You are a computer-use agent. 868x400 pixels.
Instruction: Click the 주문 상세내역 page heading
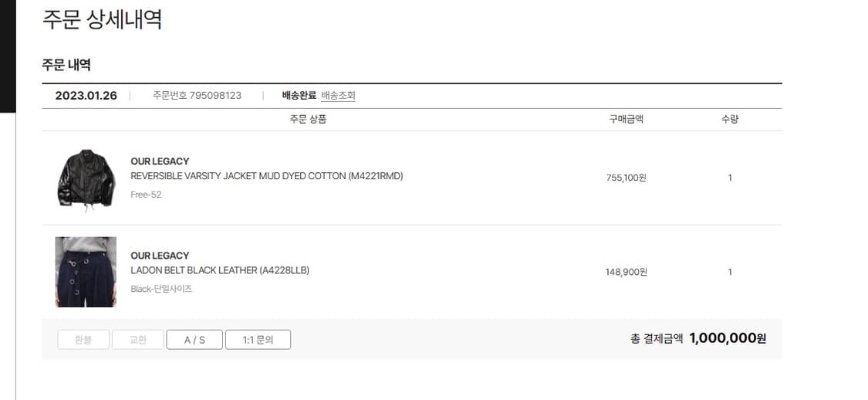(102, 19)
